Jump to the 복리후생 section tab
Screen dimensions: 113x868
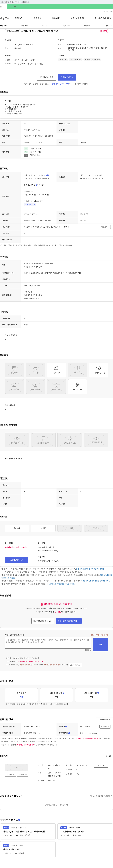pos(66,26)
